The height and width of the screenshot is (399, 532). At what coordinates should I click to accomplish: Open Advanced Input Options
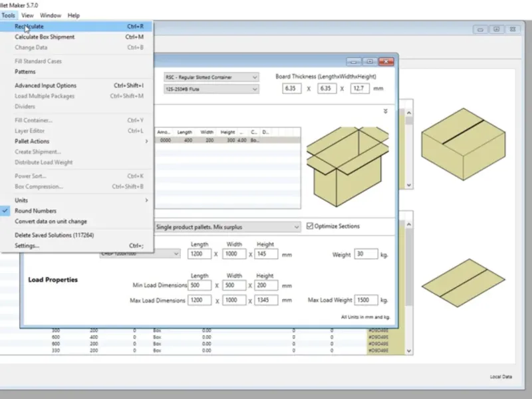(76, 86)
